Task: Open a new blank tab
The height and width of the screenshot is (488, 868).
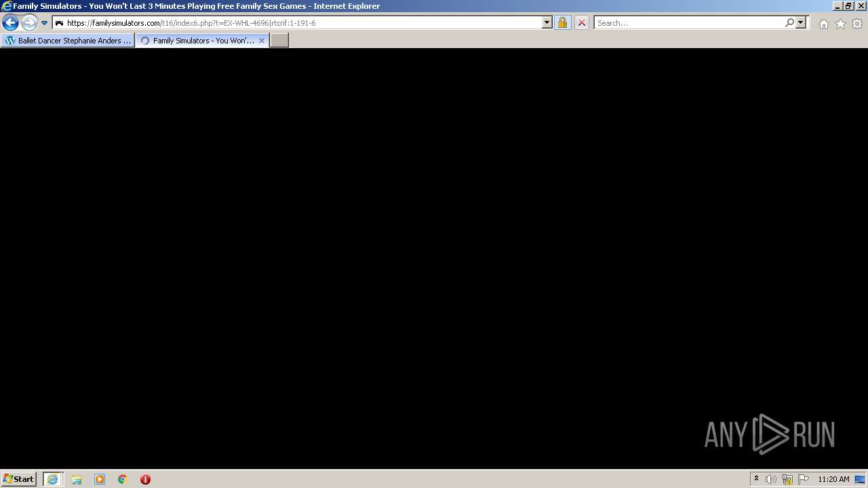Action: click(x=279, y=41)
